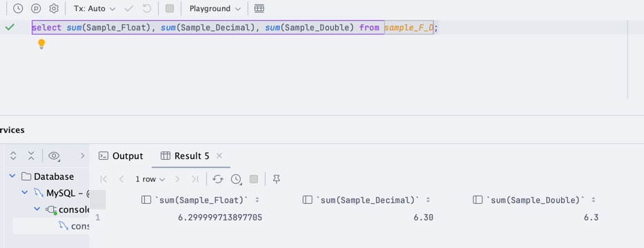Open the Playground session dropdown
This screenshot has width=644, height=248.
[215, 9]
